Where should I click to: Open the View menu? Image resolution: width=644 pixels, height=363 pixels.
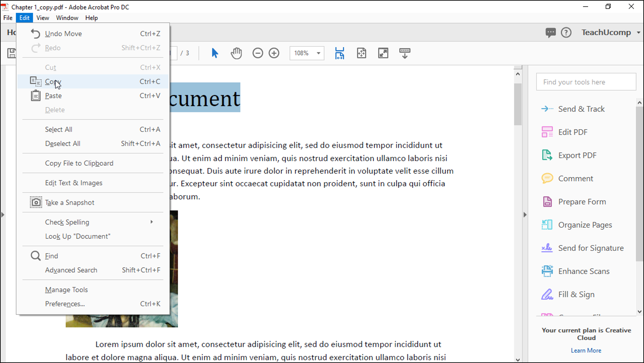click(43, 18)
